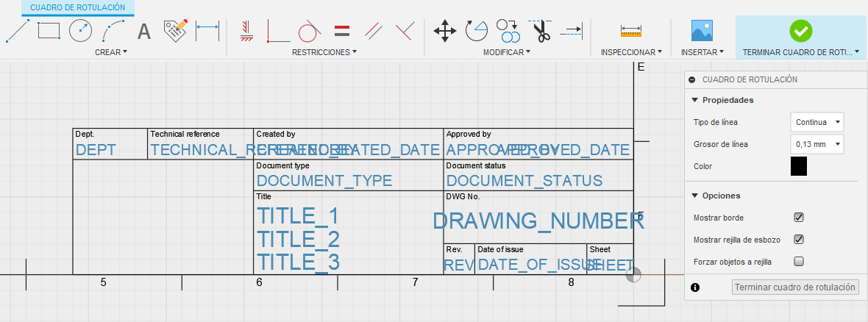The image size is (868, 322).
Task: Select the Extend tool
Action: (x=572, y=30)
